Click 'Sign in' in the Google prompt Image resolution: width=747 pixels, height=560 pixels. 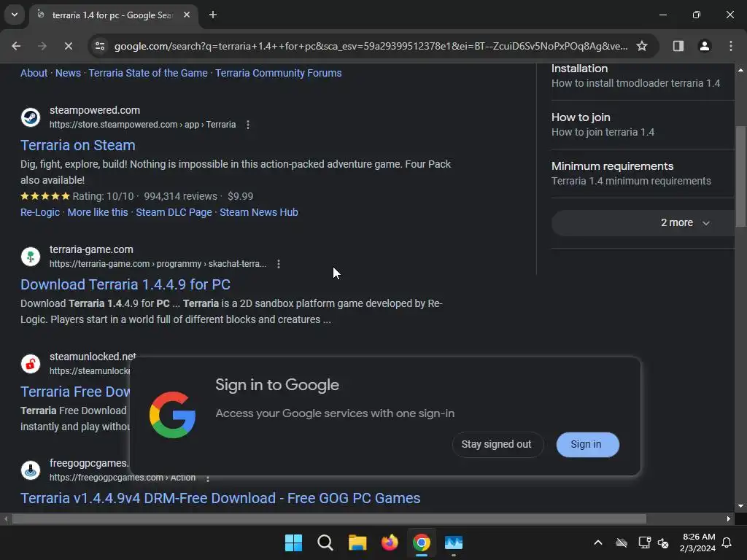[x=587, y=444]
